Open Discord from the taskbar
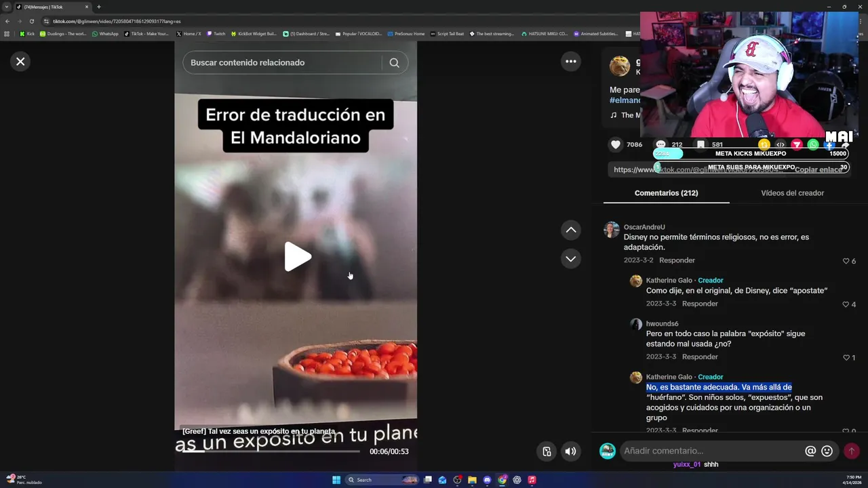The width and height of the screenshot is (868, 488). [x=487, y=480]
